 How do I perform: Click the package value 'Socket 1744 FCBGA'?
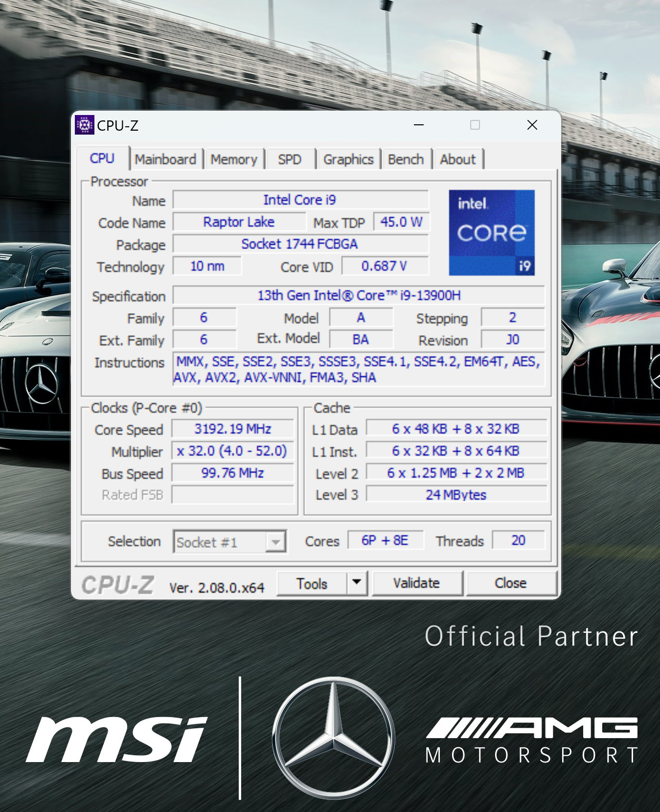[300, 244]
